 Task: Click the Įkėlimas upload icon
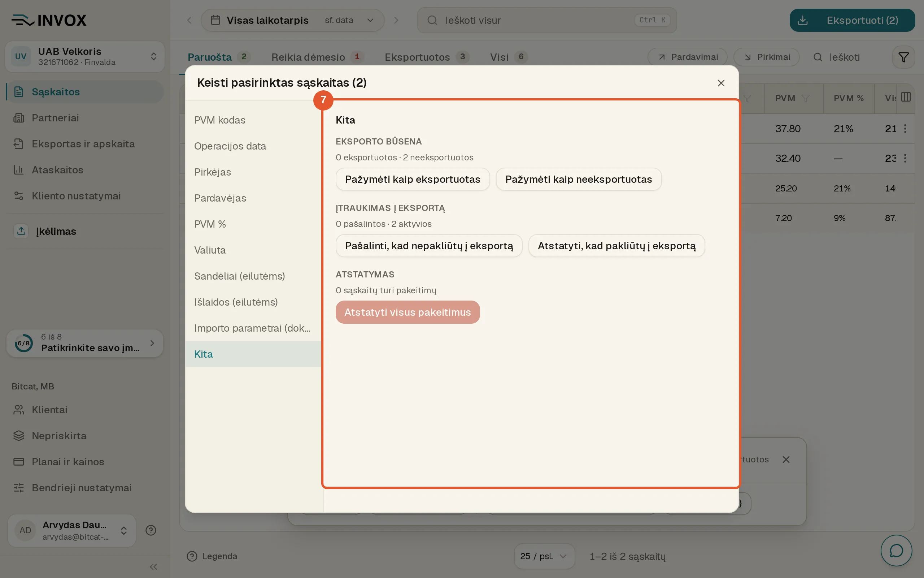[21, 231]
